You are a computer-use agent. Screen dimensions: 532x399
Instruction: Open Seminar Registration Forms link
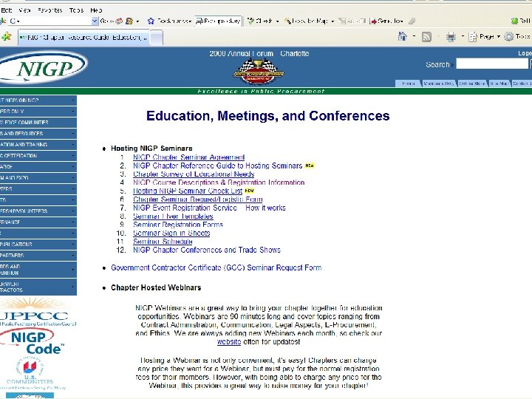pos(178,225)
